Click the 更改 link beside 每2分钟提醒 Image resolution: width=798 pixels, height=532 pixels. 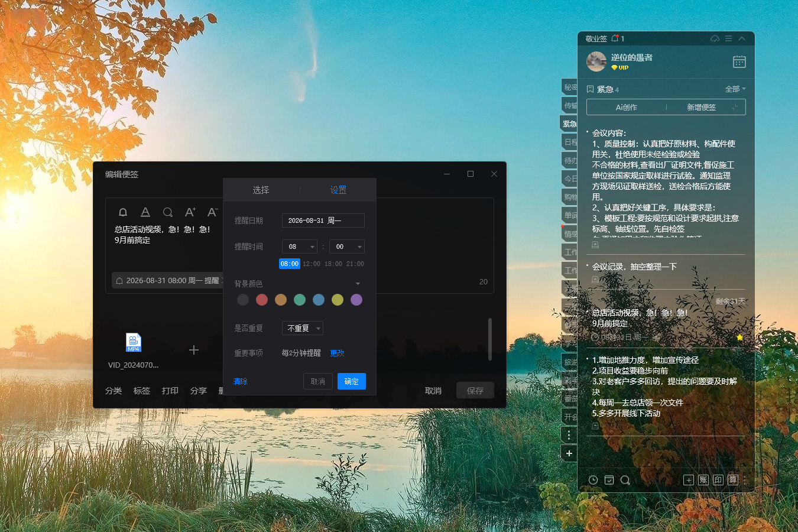[x=337, y=353]
